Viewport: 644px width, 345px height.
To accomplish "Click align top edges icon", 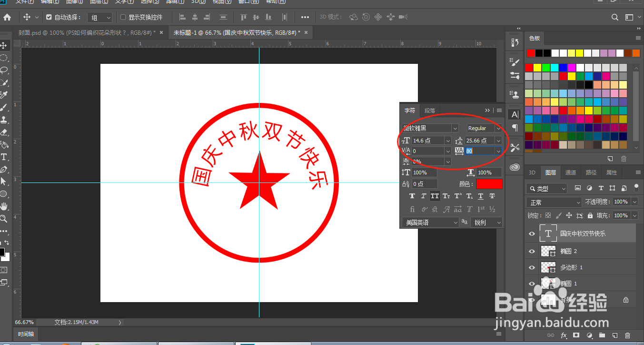I will click(x=244, y=17).
